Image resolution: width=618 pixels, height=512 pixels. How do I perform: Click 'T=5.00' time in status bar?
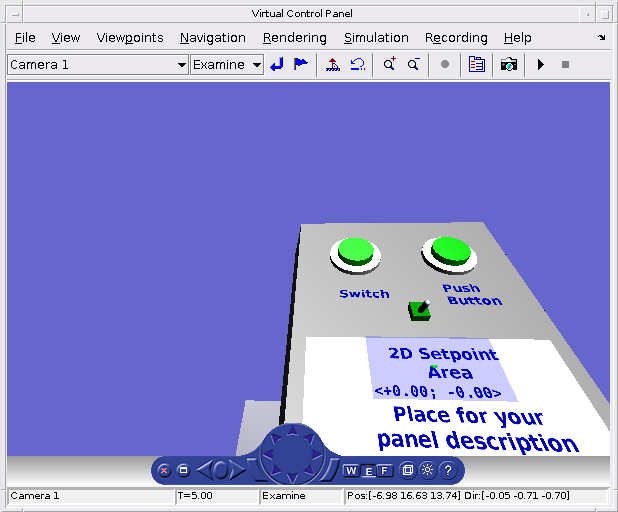[195, 495]
